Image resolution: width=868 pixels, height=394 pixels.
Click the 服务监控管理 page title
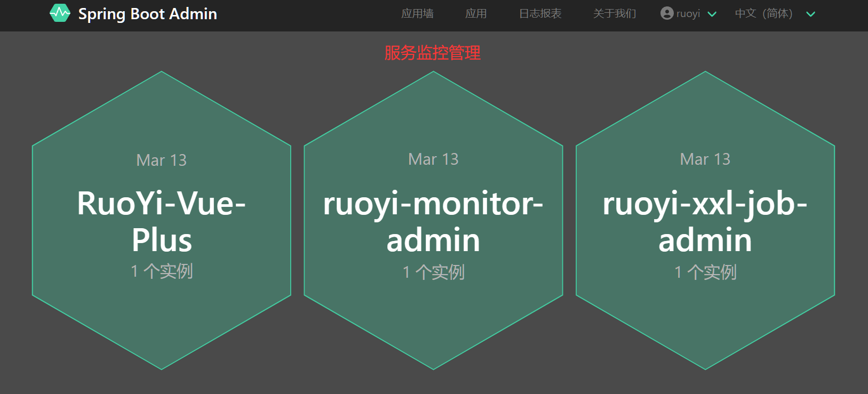tap(433, 53)
